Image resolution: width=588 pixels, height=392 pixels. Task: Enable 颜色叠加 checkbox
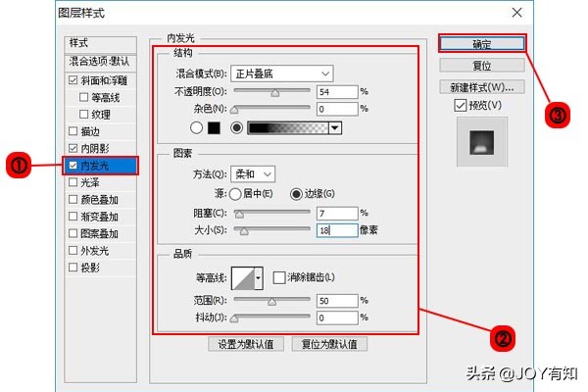[x=73, y=200]
